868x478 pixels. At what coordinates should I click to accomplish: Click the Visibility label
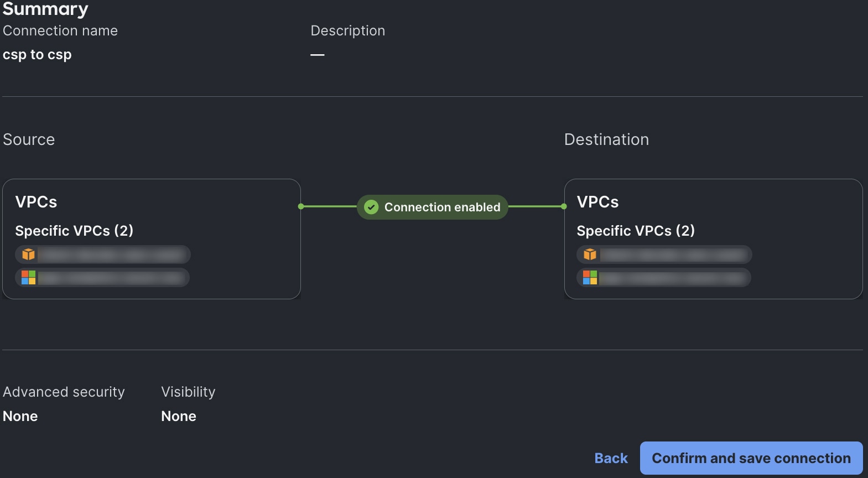click(188, 392)
